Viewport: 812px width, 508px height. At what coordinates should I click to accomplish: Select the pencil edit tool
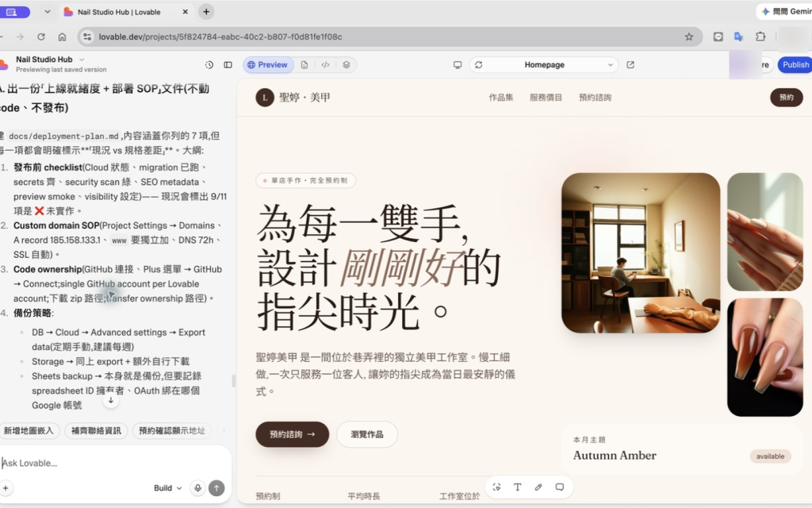538,487
